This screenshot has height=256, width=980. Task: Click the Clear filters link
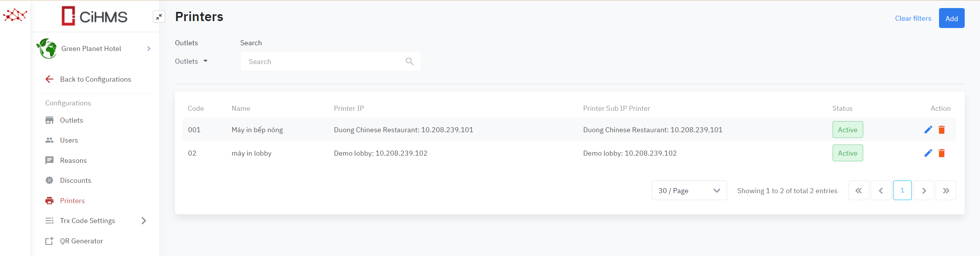pyautogui.click(x=913, y=18)
